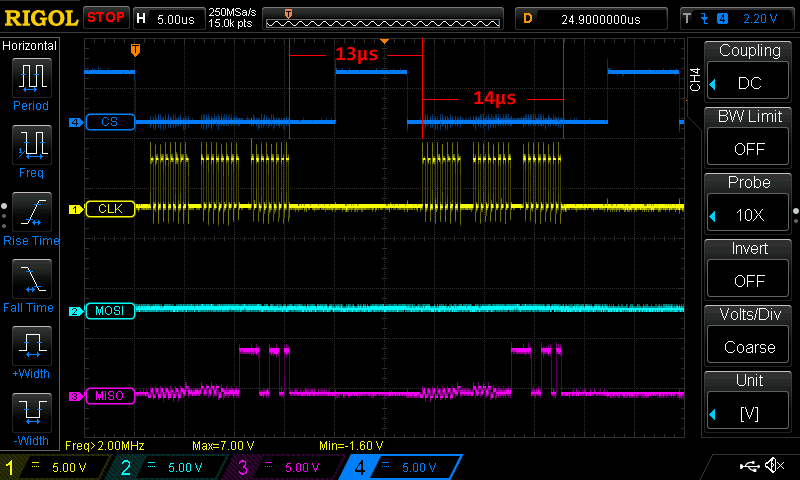Click the trigger source channel 4 badge
The width and height of the screenshot is (800, 480).
click(x=722, y=19)
